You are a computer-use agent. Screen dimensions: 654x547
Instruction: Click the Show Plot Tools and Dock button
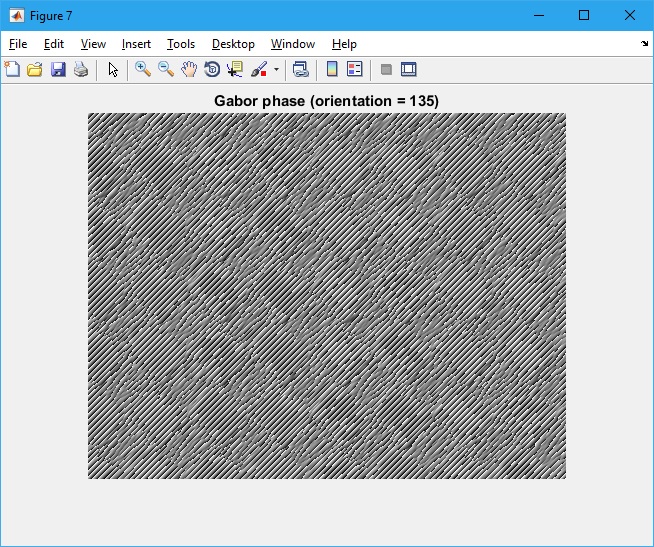408,69
